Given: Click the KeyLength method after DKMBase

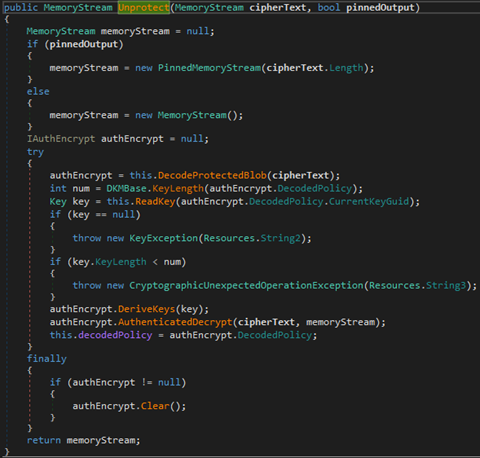Looking at the screenshot, I should pyautogui.click(x=178, y=189).
